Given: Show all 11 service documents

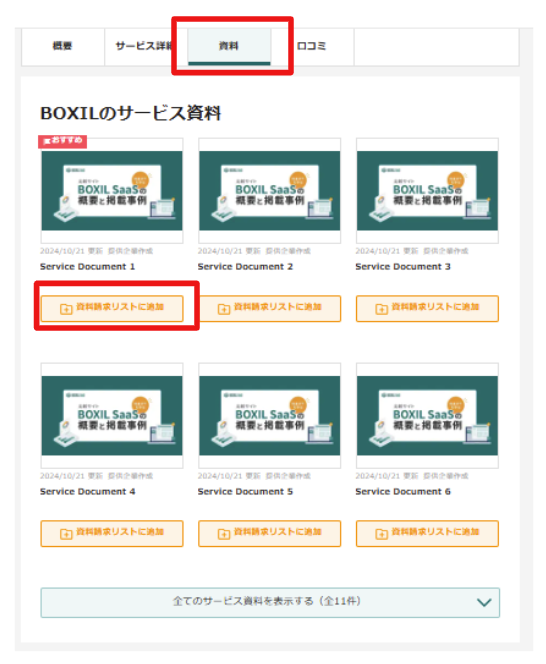Looking at the screenshot, I should [x=270, y=602].
